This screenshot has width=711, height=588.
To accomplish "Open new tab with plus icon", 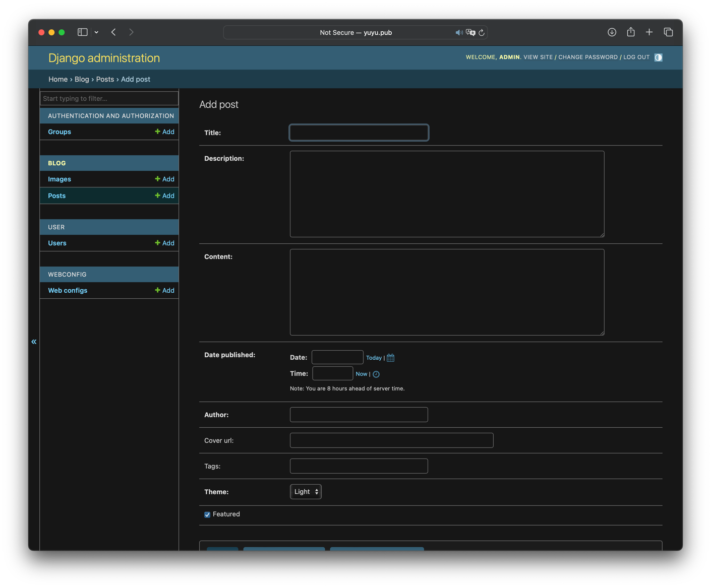I will [649, 32].
